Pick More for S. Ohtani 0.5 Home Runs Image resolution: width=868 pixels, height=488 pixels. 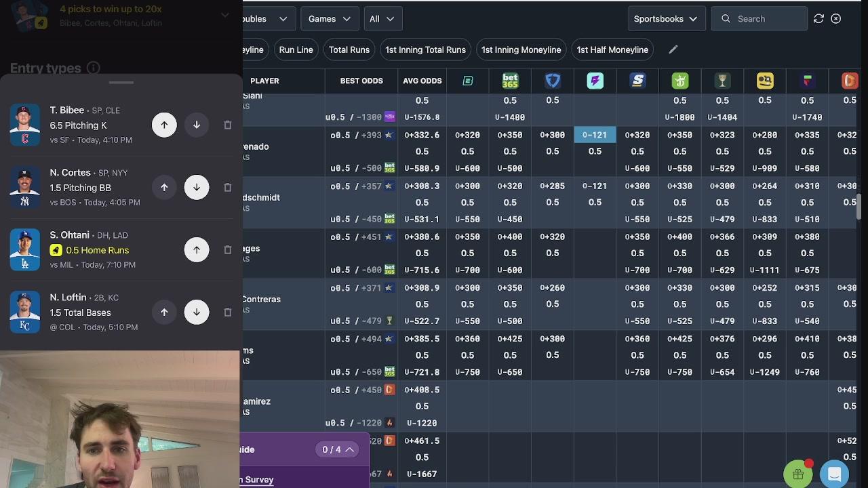point(197,249)
